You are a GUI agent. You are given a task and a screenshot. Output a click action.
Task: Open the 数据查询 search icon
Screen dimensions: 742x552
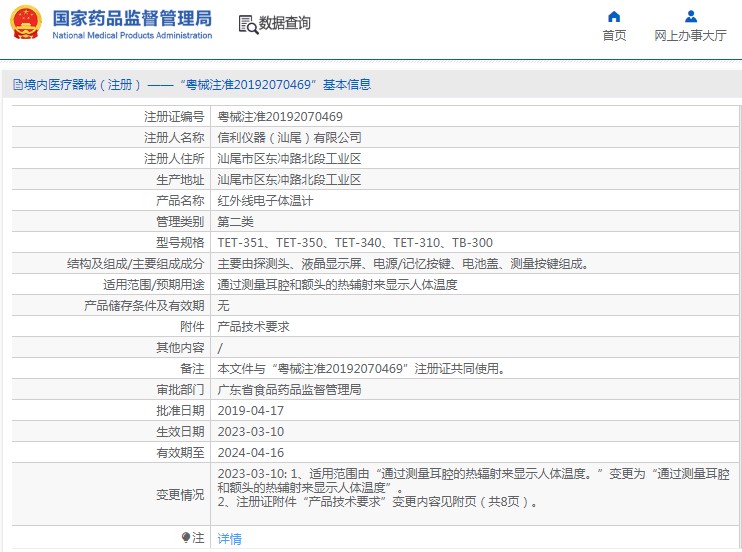(x=248, y=24)
